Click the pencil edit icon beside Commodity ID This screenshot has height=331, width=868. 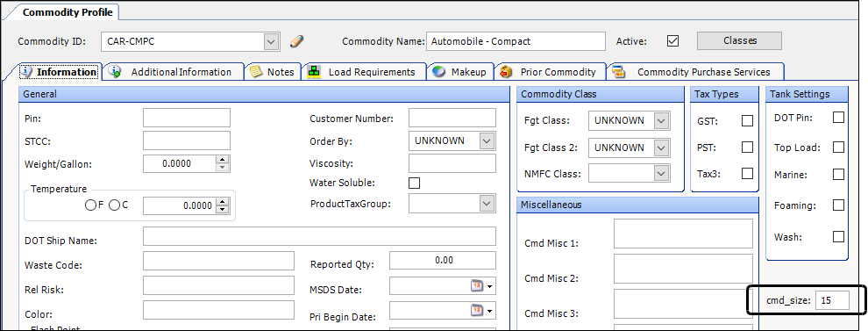297,41
